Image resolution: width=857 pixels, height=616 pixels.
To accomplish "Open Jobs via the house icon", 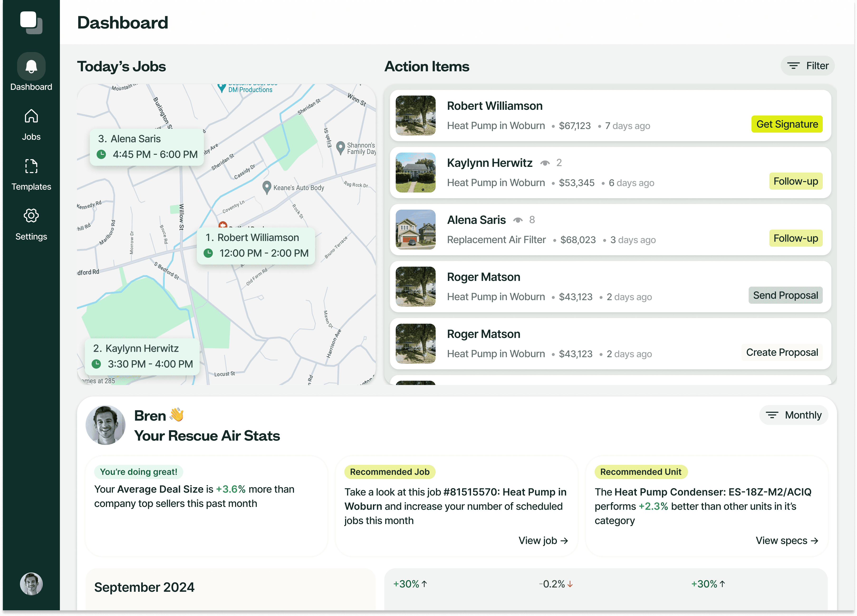I will coord(31,116).
